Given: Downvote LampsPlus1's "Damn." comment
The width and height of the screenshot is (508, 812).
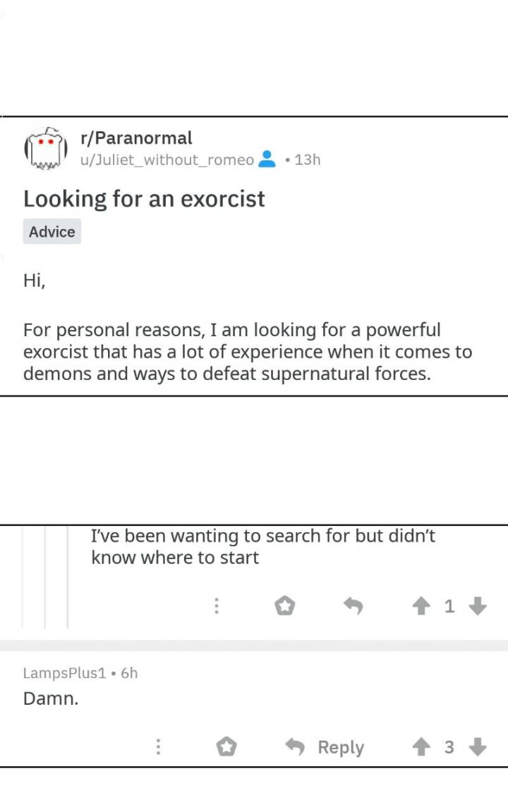Looking at the screenshot, I should 478,747.
